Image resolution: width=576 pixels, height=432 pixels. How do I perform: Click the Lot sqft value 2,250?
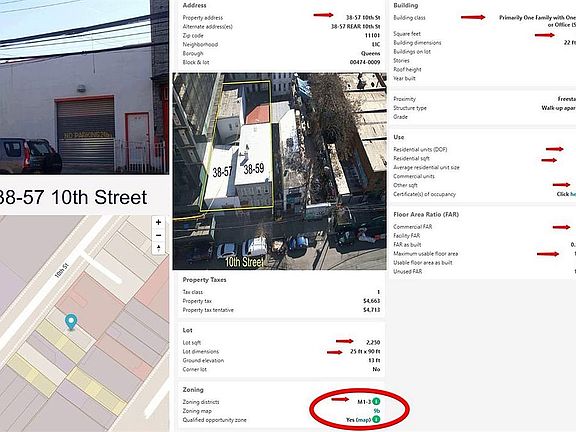pos(373,342)
